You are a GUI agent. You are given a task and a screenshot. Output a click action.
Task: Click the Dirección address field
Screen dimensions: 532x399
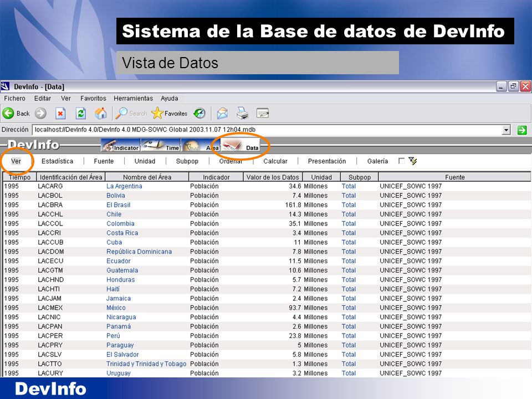(268, 130)
